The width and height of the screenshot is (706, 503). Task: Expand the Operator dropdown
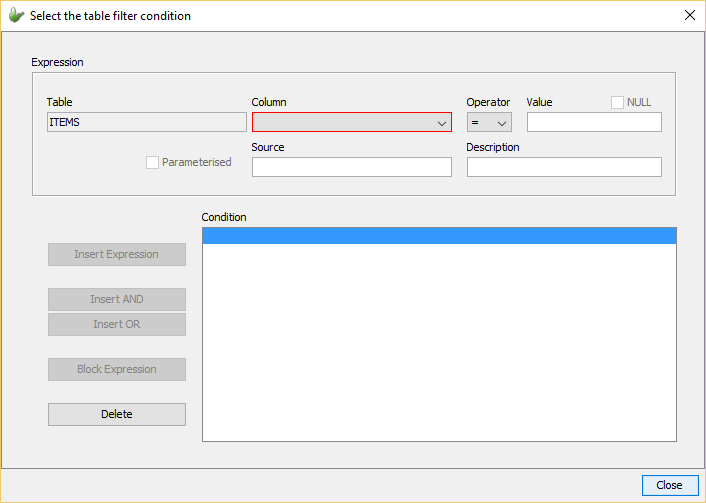click(489, 122)
